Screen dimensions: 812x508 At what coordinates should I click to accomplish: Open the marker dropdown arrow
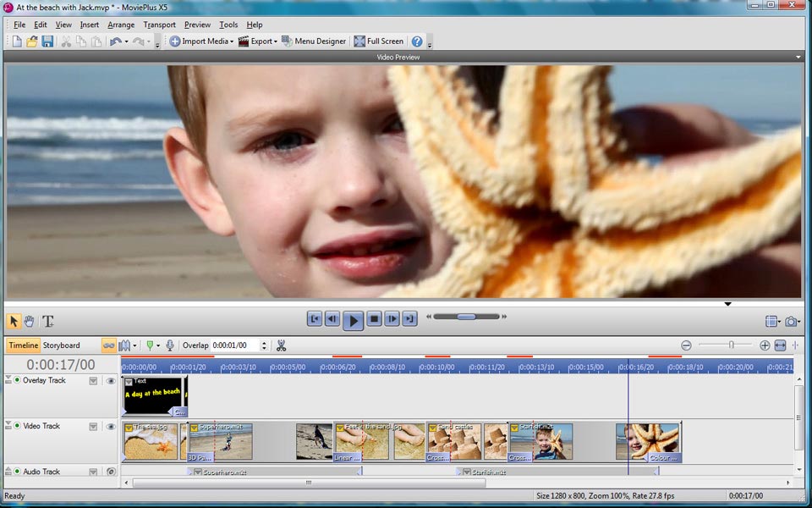click(x=158, y=346)
